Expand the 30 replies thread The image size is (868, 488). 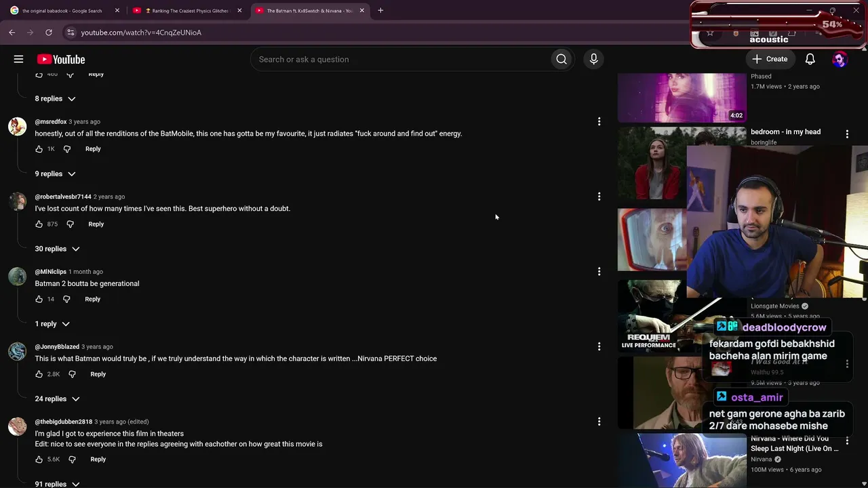(x=57, y=249)
